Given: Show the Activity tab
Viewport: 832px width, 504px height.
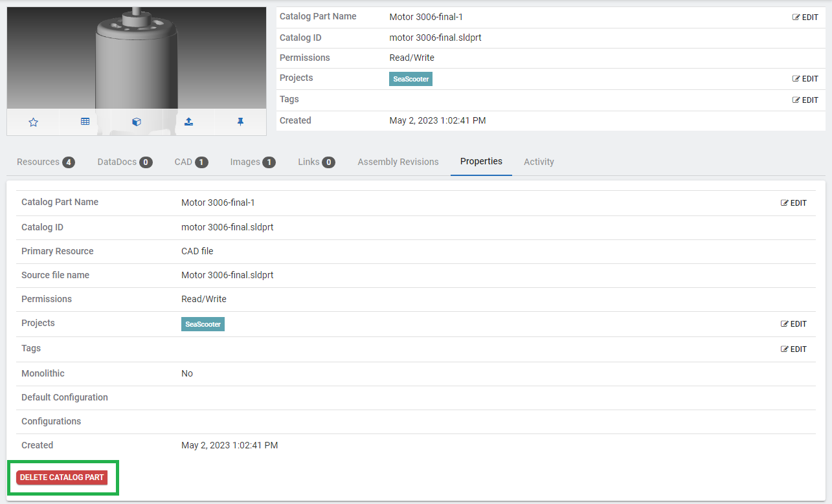Looking at the screenshot, I should (539, 162).
